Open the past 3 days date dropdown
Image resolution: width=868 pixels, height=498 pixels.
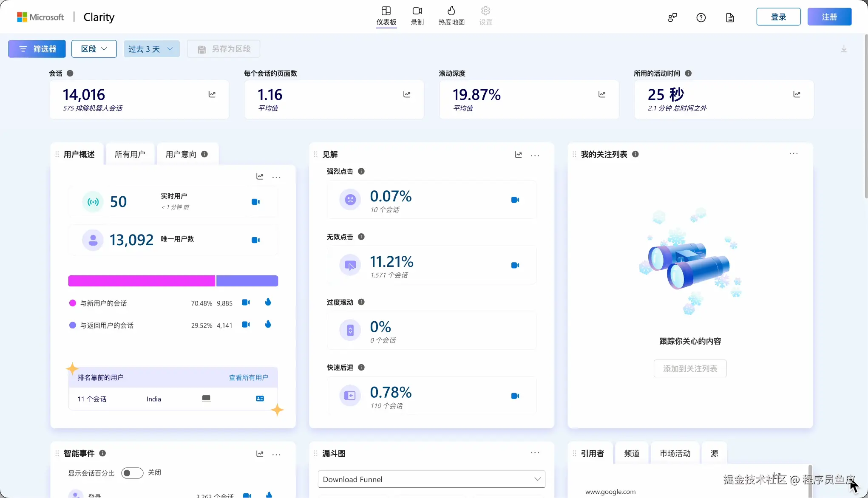point(151,49)
